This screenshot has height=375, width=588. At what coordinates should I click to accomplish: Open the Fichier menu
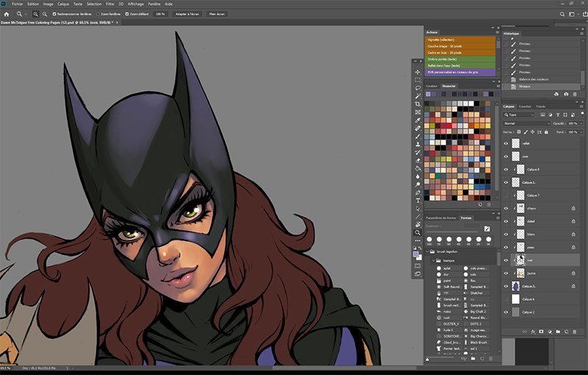pos(17,4)
